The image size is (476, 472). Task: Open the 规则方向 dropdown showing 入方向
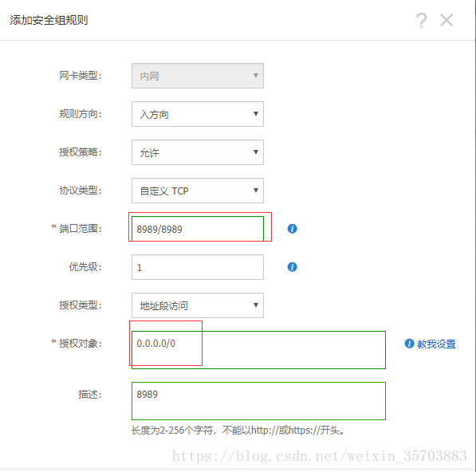click(x=198, y=114)
